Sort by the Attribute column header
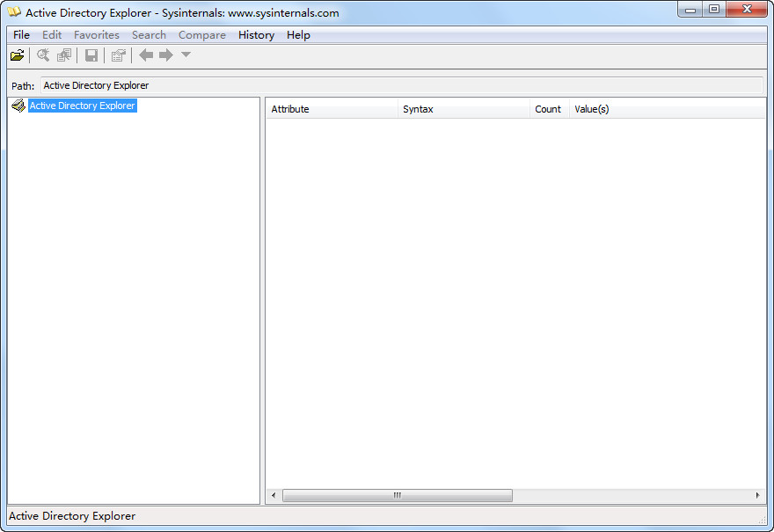The width and height of the screenshot is (774, 532). coord(332,109)
